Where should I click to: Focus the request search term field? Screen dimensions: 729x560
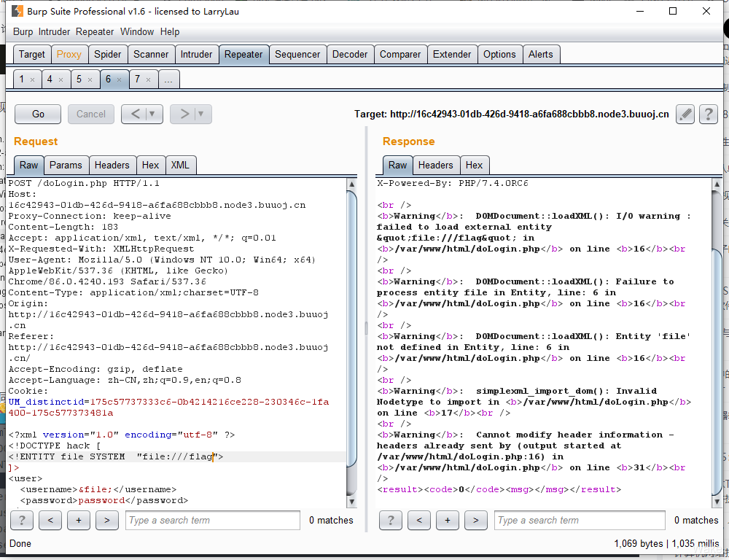click(x=212, y=520)
